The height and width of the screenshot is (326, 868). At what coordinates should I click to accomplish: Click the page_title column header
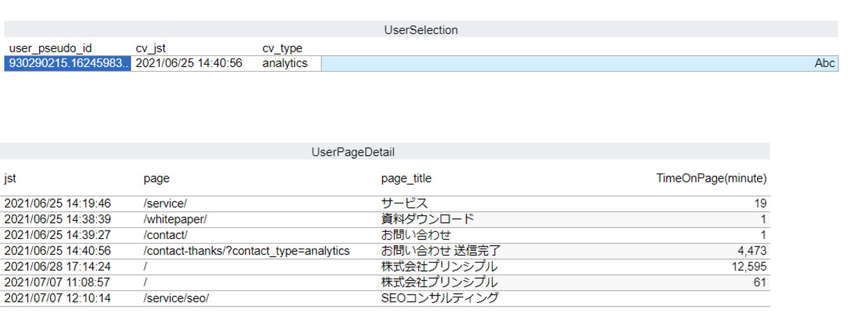(x=406, y=178)
